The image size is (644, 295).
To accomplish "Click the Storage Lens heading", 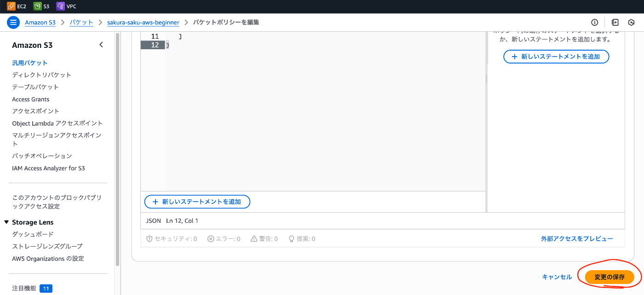I will (33, 222).
